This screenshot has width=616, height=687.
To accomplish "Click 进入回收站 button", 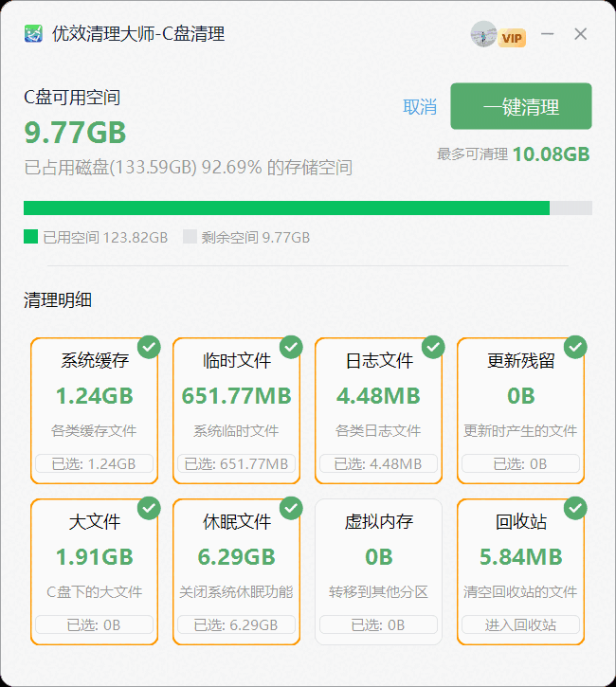I will tap(520, 624).
